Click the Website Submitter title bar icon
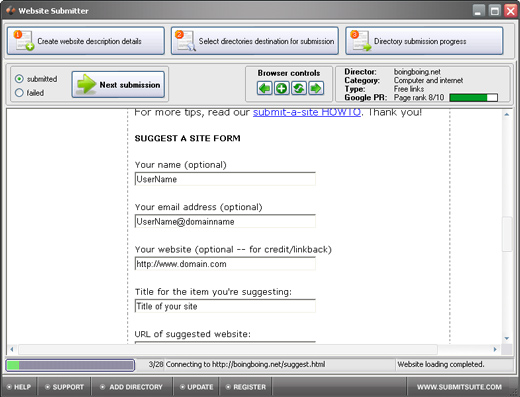Image resolution: width=520 pixels, height=397 pixels. point(11,11)
